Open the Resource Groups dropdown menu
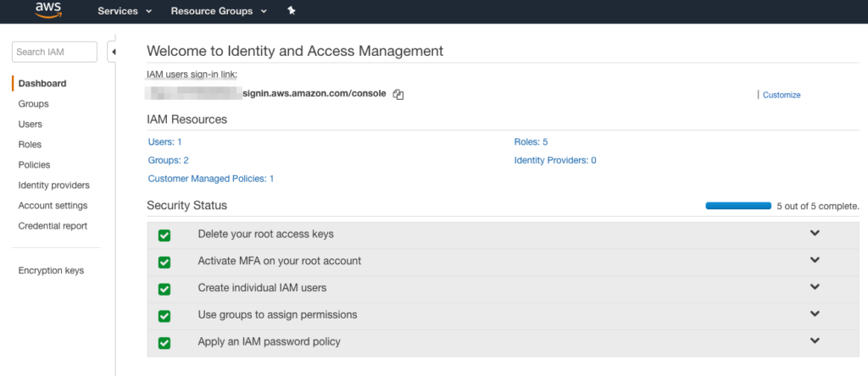Image resolution: width=868 pixels, height=376 pixels. click(x=219, y=11)
